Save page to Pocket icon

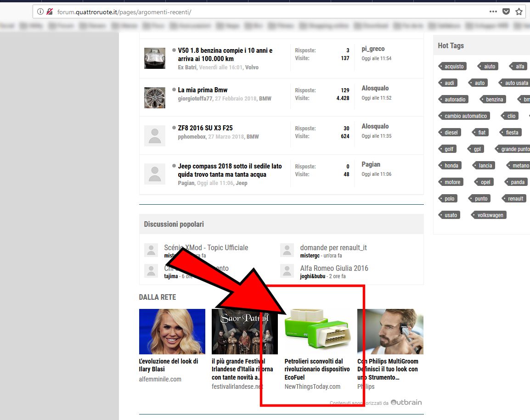pos(506,12)
